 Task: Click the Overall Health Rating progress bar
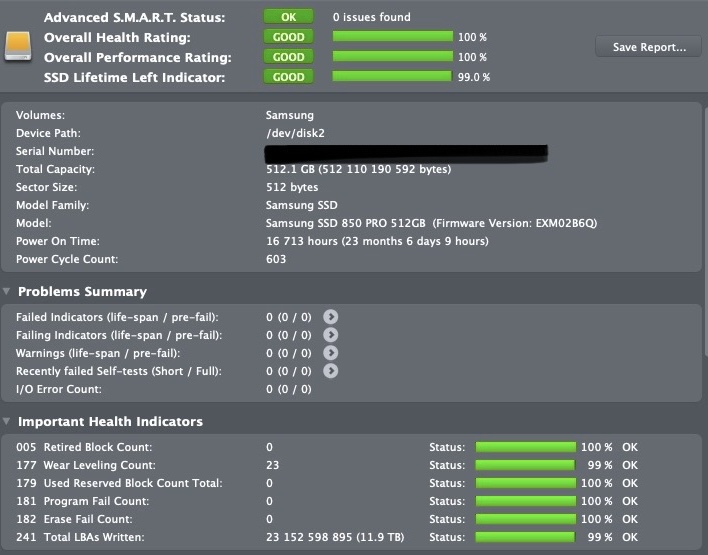(x=392, y=37)
